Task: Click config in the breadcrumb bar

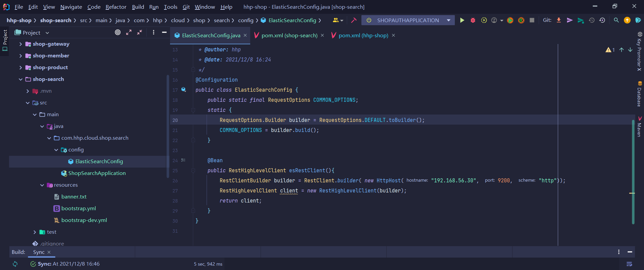Action: 246,20
